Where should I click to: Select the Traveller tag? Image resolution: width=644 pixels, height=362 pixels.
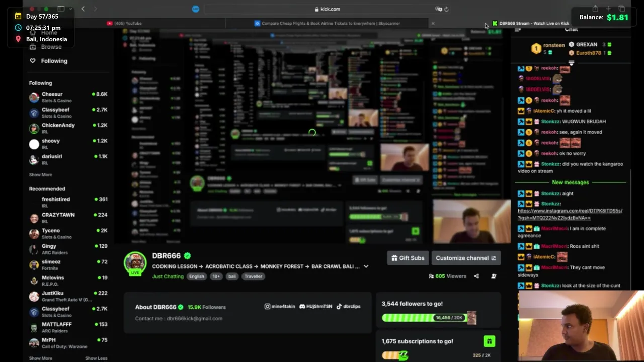coord(253,276)
